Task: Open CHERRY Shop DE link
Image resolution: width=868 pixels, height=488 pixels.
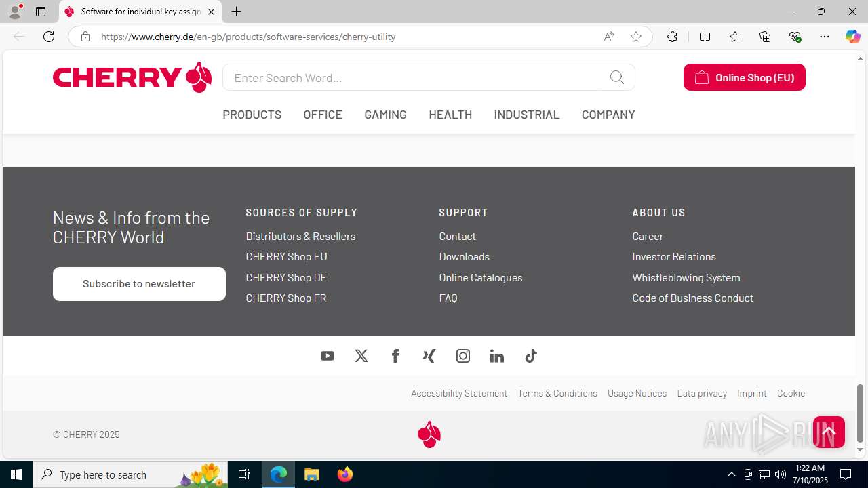Action: (286, 277)
